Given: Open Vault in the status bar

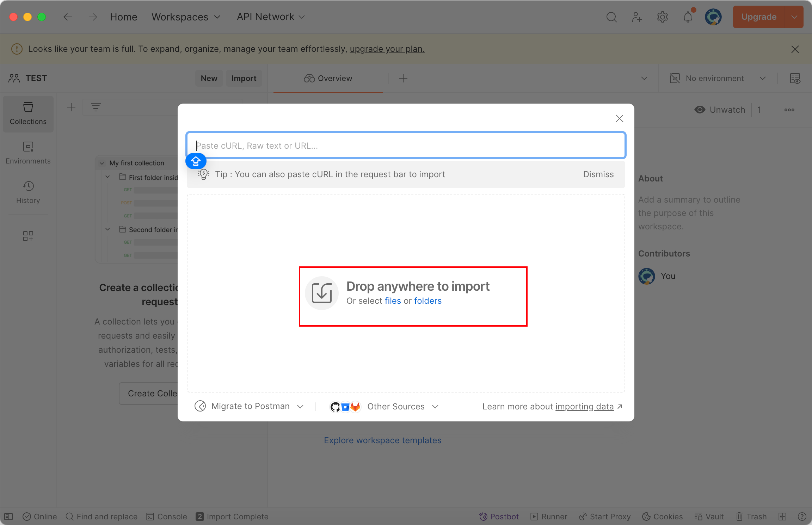Looking at the screenshot, I should tap(709, 517).
